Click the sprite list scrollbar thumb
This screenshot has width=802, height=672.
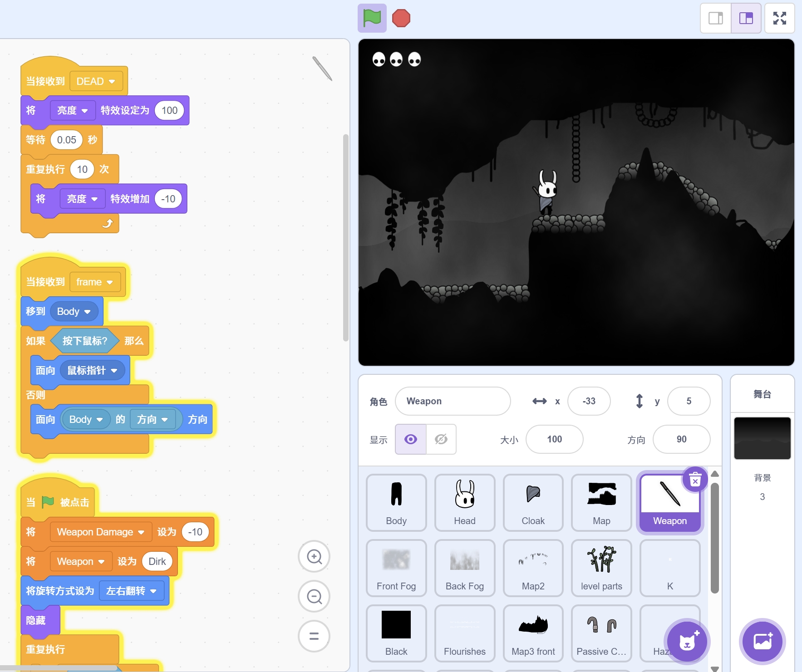point(715,538)
